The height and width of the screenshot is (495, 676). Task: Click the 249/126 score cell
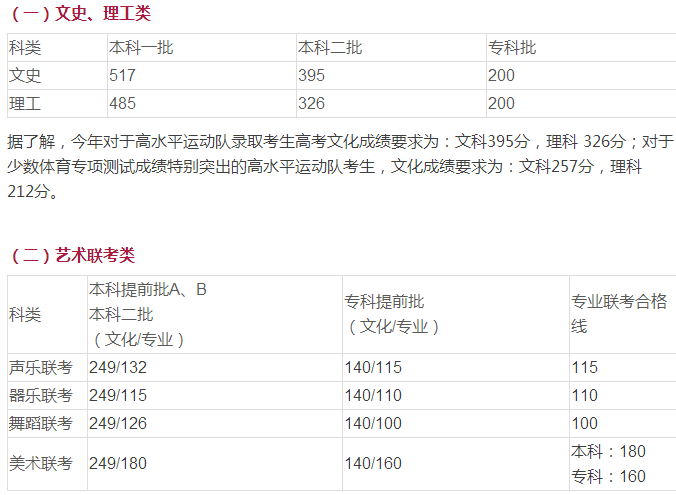[x=118, y=423]
